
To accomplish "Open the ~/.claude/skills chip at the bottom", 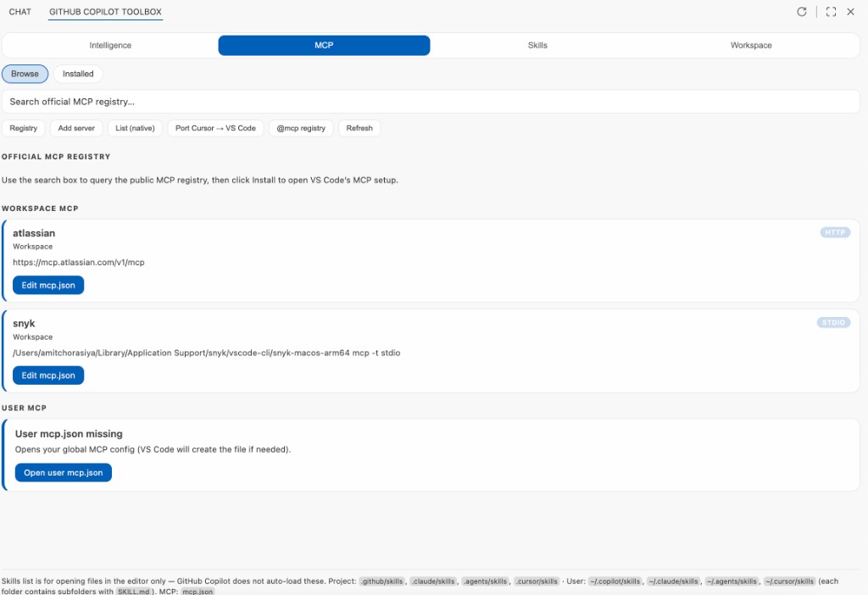I will [x=674, y=581].
